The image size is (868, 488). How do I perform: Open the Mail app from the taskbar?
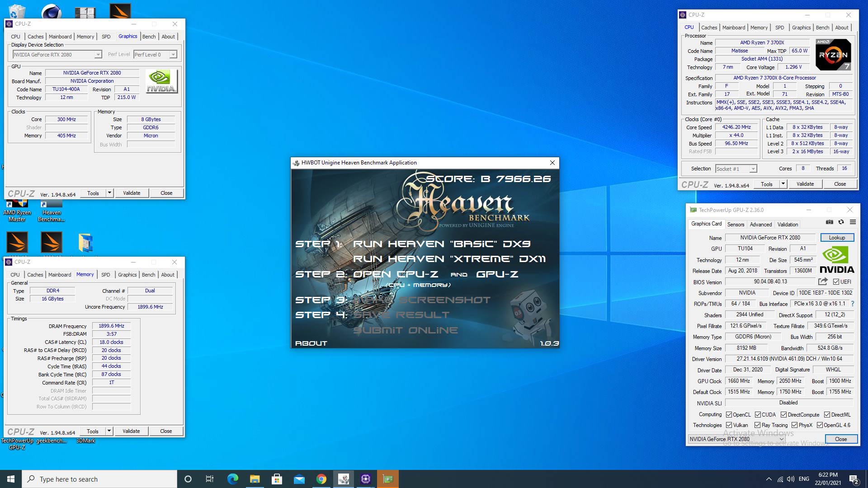coord(299,479)
